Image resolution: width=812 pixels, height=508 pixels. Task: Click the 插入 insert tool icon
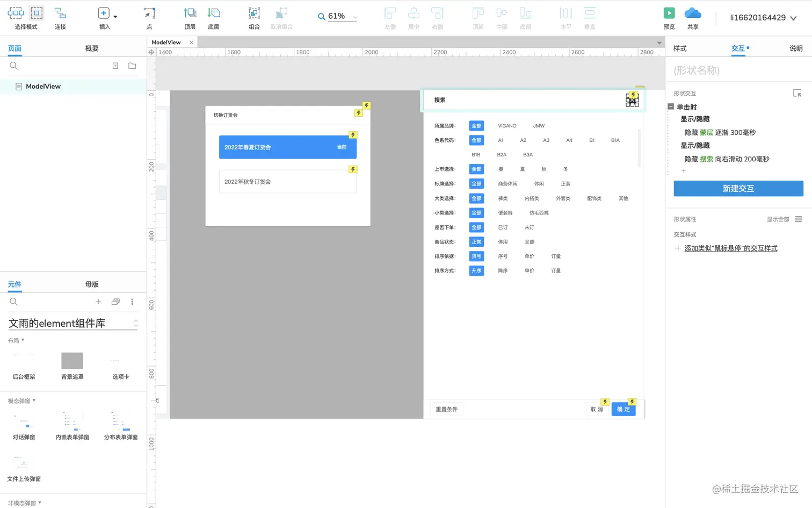(x=104, y=13)
